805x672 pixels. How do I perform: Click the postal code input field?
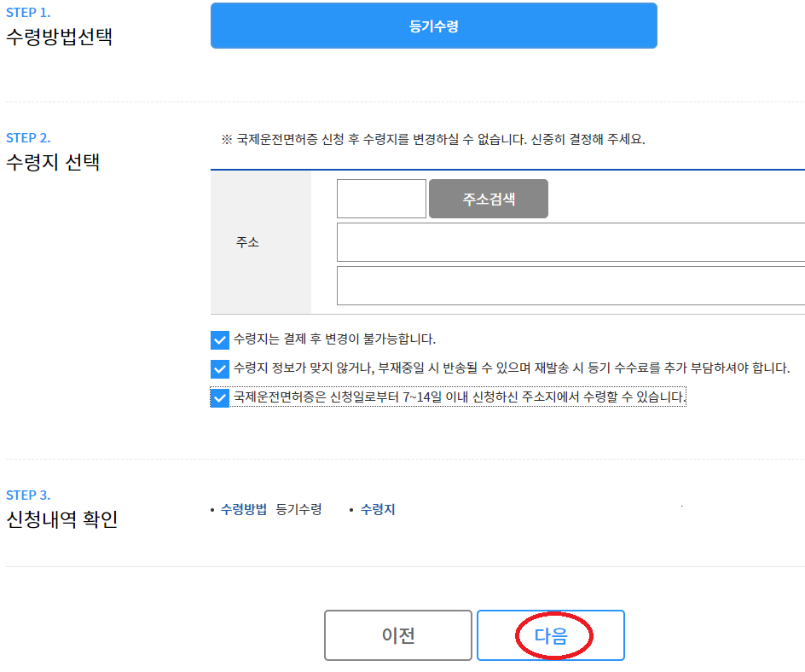point(381,199)
